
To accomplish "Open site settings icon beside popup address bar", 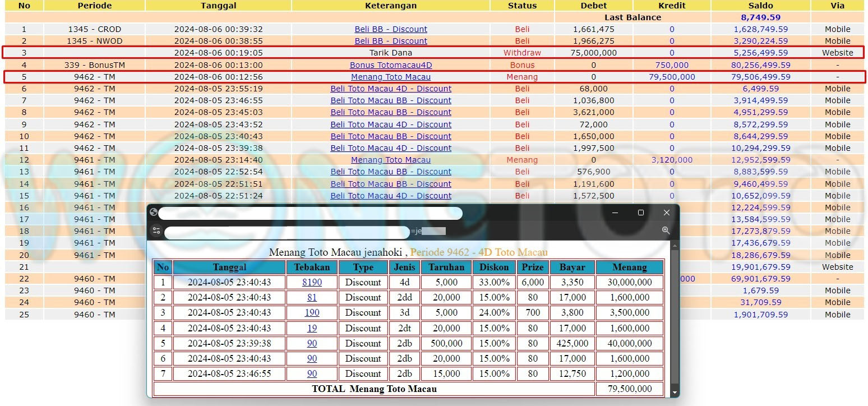I will pyautogui.click(x=156, y=230).
